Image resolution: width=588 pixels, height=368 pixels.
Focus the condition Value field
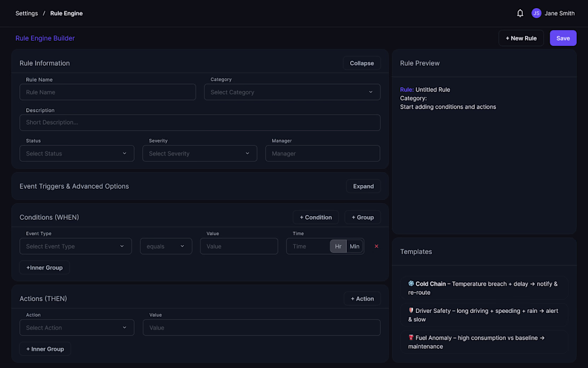239,246
